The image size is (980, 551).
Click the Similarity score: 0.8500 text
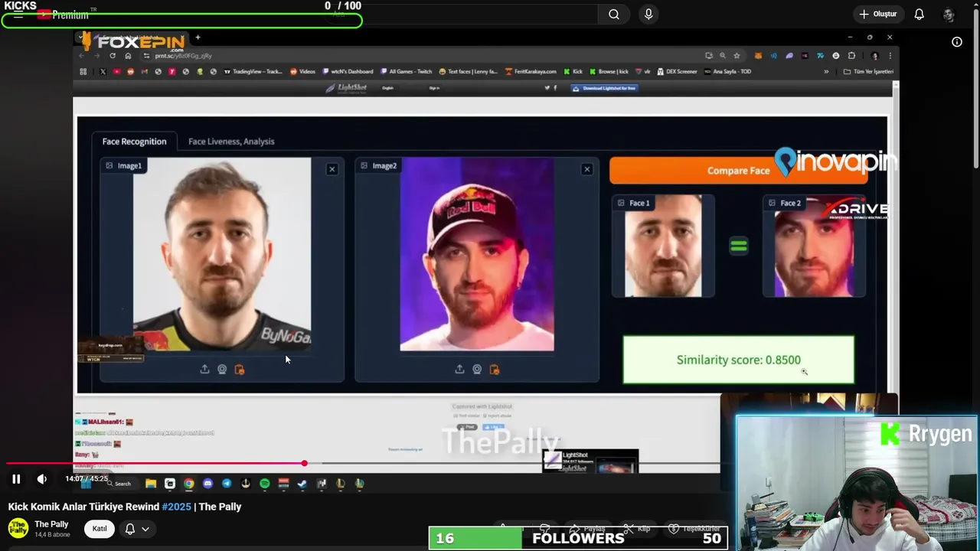[739, 360]
